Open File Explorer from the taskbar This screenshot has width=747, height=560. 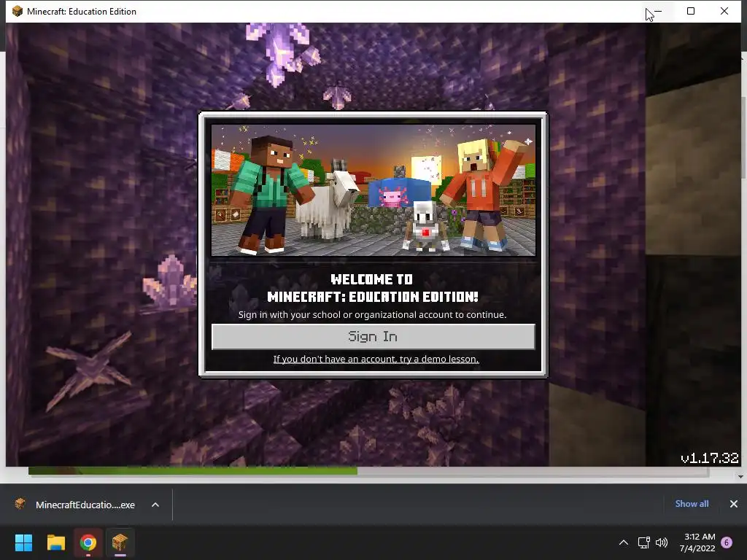[55, 542]
